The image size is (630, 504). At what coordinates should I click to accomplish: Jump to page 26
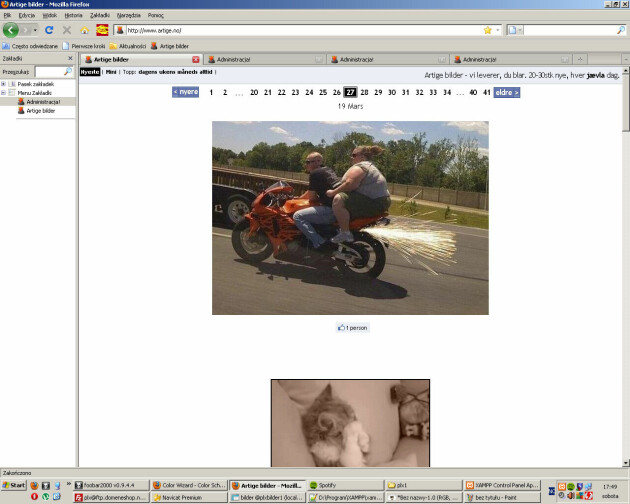[337, 92]
